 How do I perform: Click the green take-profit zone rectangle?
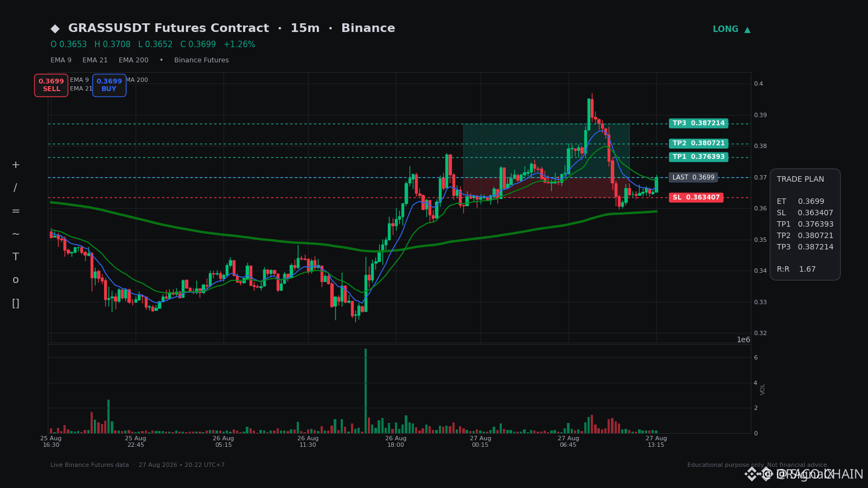click(546, 151)
